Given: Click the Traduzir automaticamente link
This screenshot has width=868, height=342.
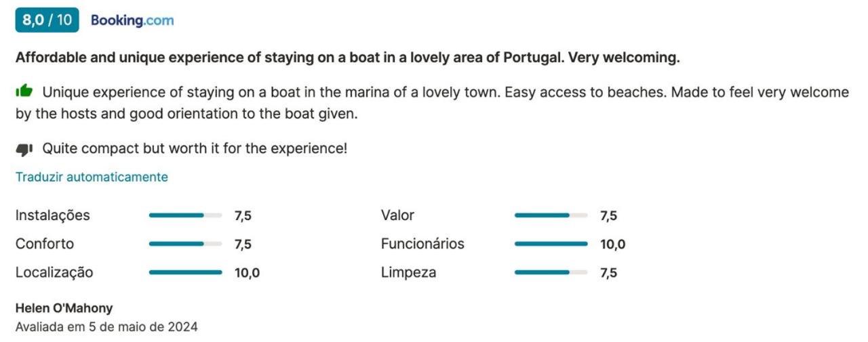Looking at the screenshot, I should pyautogui.click(x=92, y=177).
